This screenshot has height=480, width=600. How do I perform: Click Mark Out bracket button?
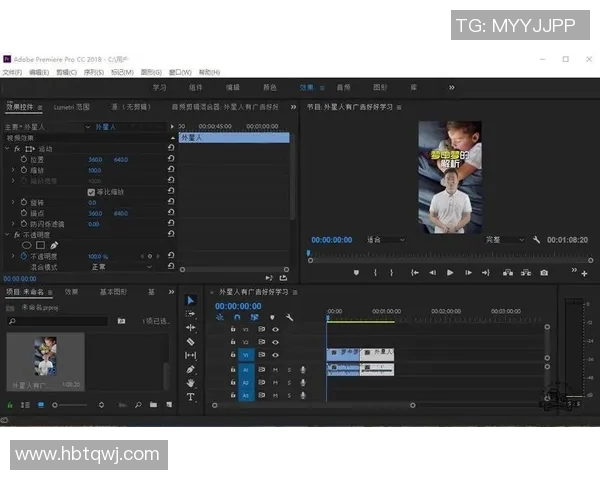(x=391, y=273)
